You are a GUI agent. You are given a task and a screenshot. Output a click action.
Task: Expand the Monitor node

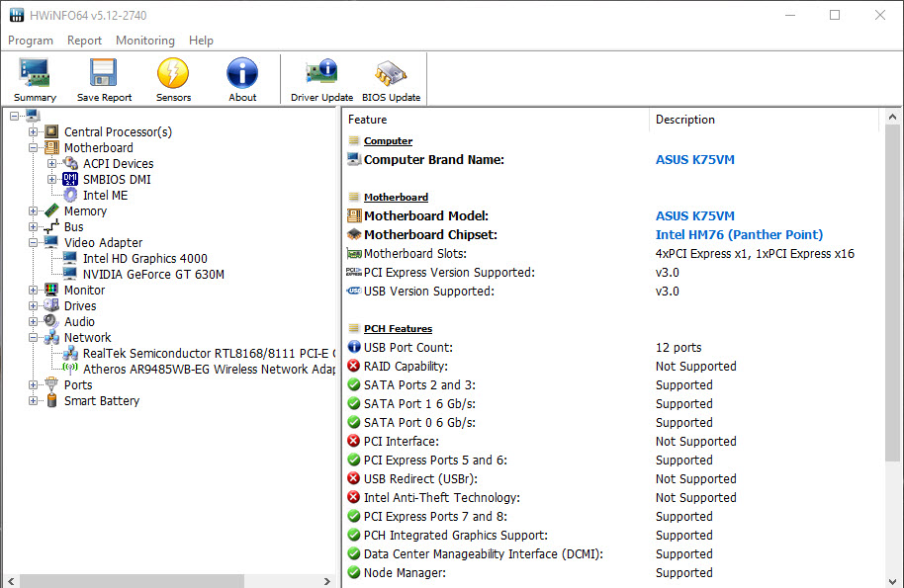34,290
